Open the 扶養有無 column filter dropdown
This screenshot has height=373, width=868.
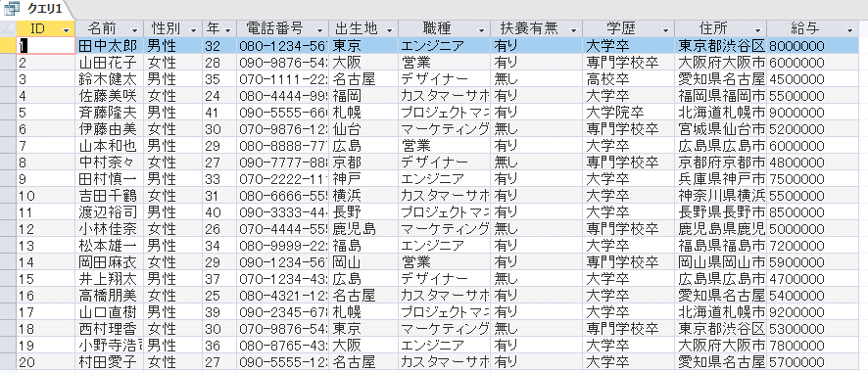click(574, 29)
